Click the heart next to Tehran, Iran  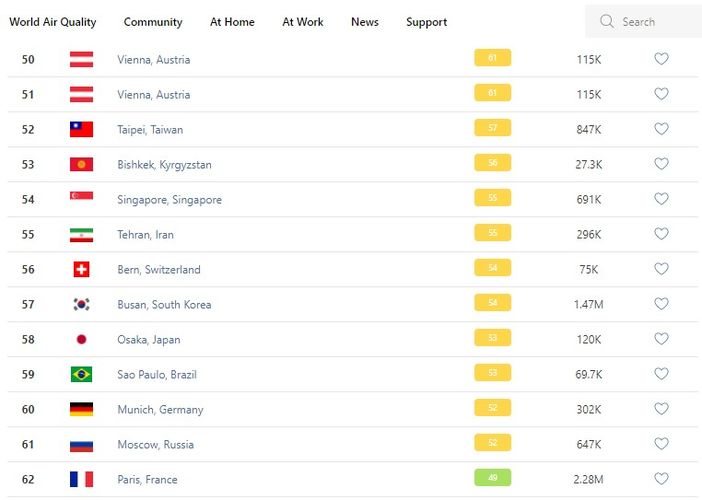(x=661, y=234)
